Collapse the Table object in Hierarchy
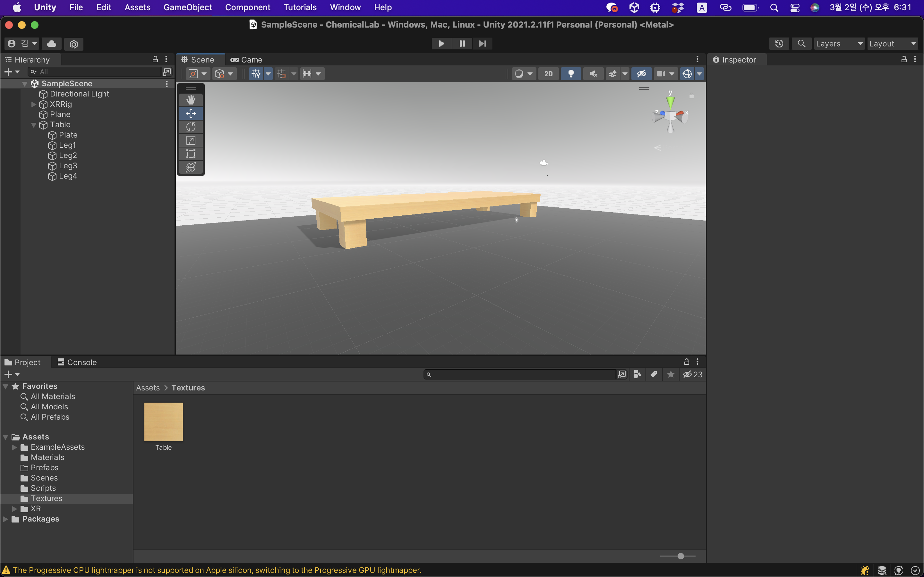The height and width of the screenshot is (577, 924). [34, 125]
